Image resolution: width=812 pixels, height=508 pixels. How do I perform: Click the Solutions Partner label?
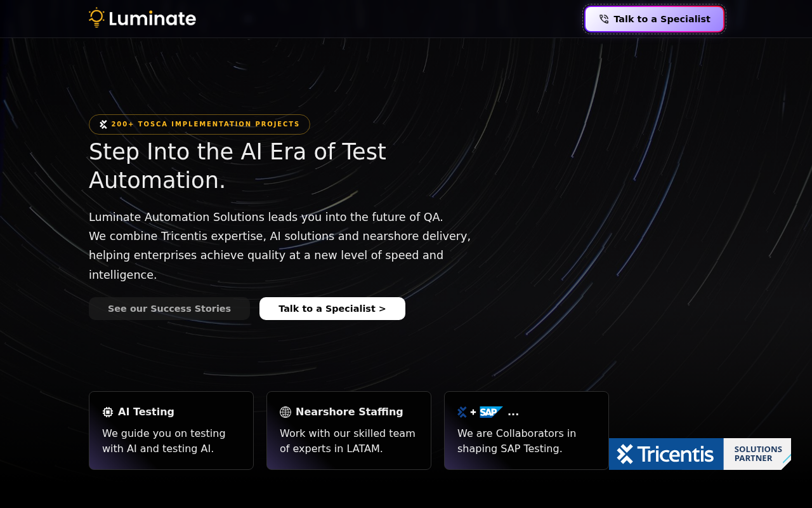[758, 454]
